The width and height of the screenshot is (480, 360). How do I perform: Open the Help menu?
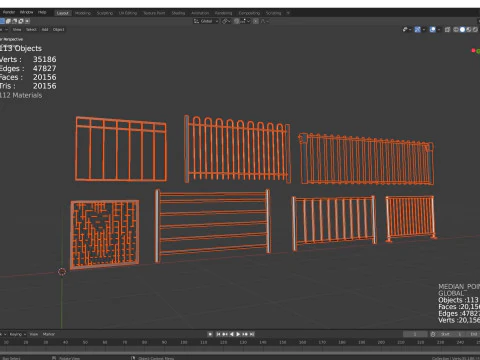42,12
